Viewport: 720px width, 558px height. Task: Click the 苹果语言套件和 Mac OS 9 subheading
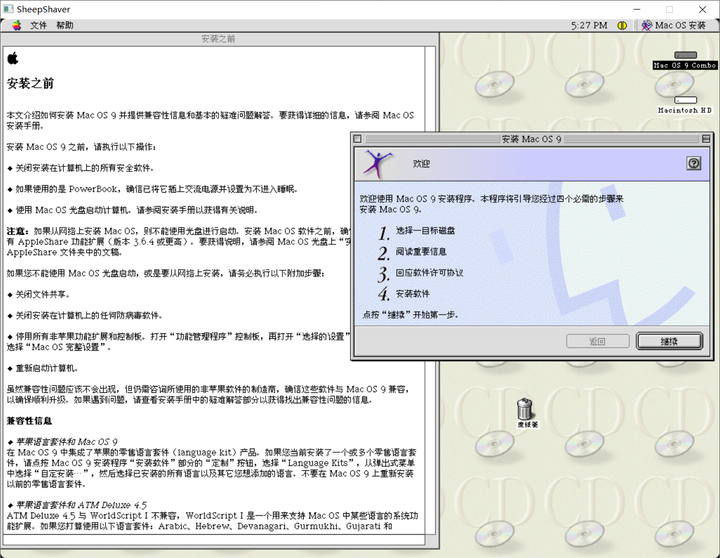(67, 442)
